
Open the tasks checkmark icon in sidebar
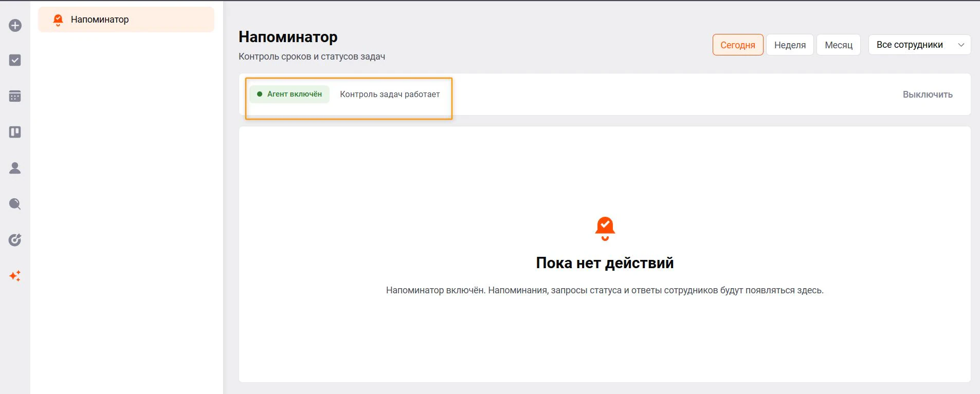(x=15, y=60)
